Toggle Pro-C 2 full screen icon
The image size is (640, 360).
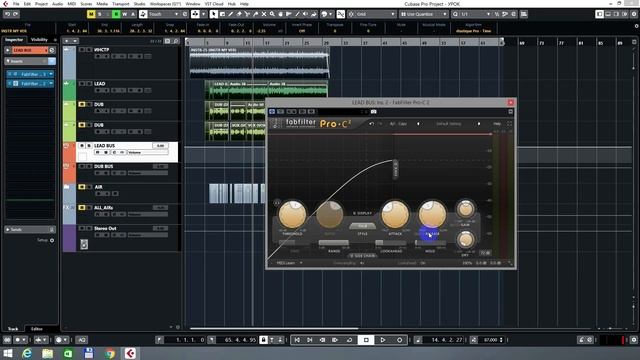point(509,124)
